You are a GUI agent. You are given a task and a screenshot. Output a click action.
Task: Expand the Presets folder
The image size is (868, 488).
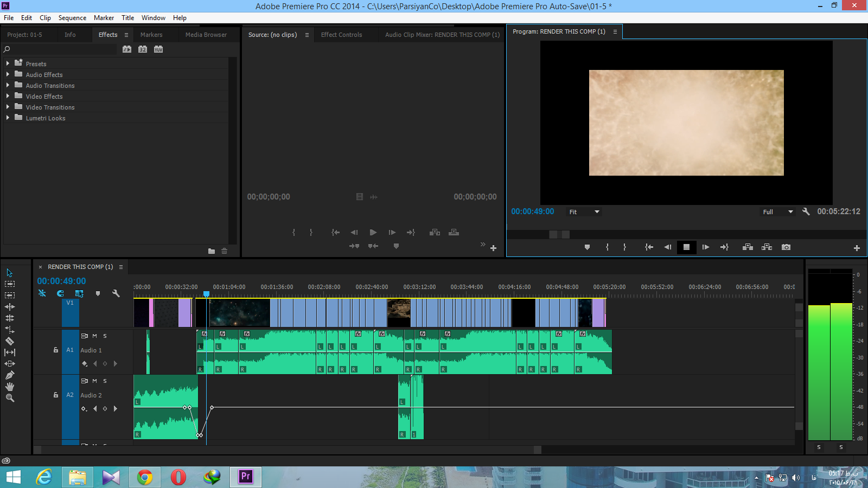pos(8,63)
